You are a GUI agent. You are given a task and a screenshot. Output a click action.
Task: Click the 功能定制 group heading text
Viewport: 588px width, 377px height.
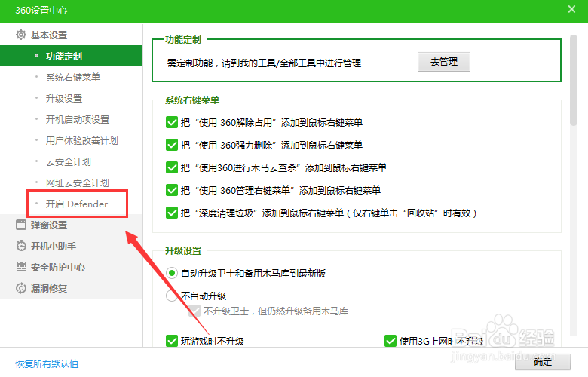coord(183,39)
